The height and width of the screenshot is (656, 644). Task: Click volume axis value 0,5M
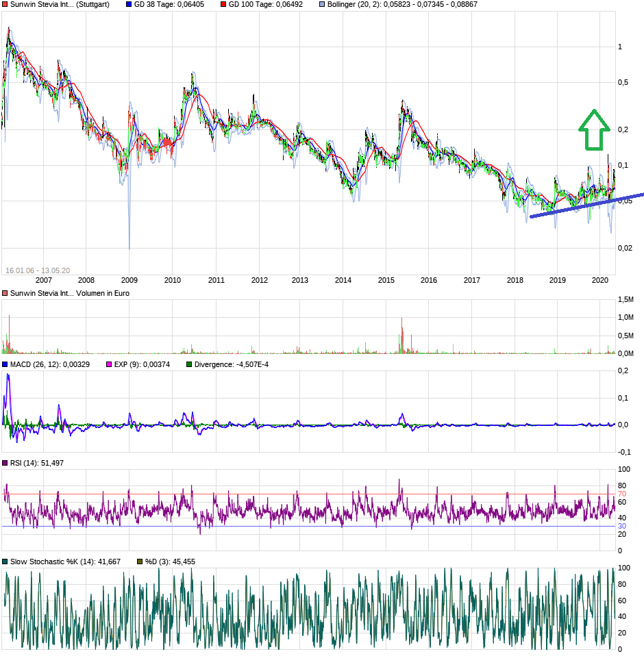(626, 336)
